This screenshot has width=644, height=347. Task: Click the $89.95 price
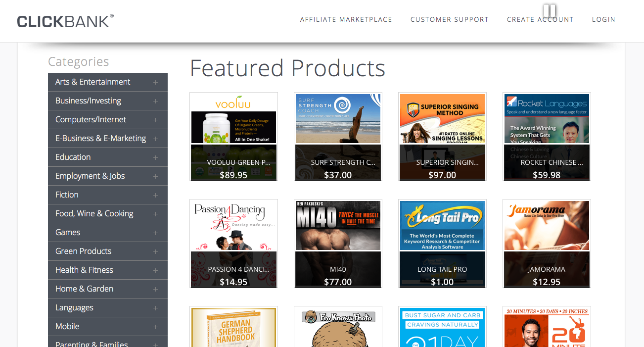pos(233,175)
